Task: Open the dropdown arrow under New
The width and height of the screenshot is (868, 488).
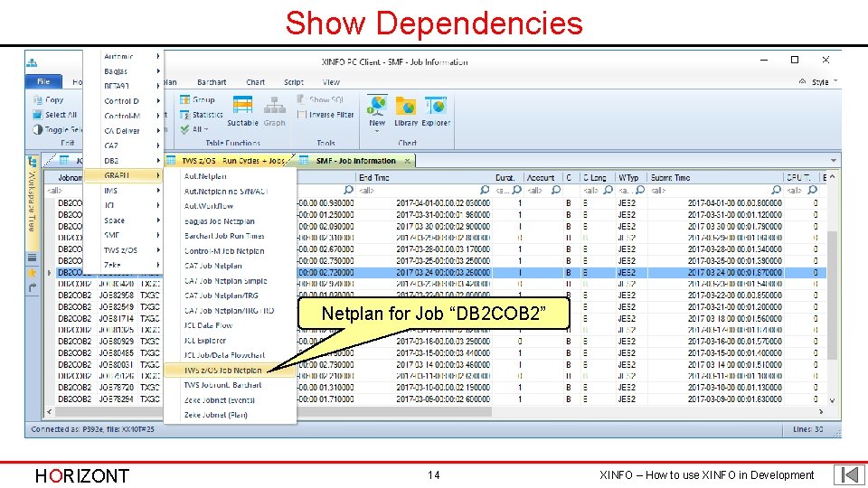Action: [377, 132]
